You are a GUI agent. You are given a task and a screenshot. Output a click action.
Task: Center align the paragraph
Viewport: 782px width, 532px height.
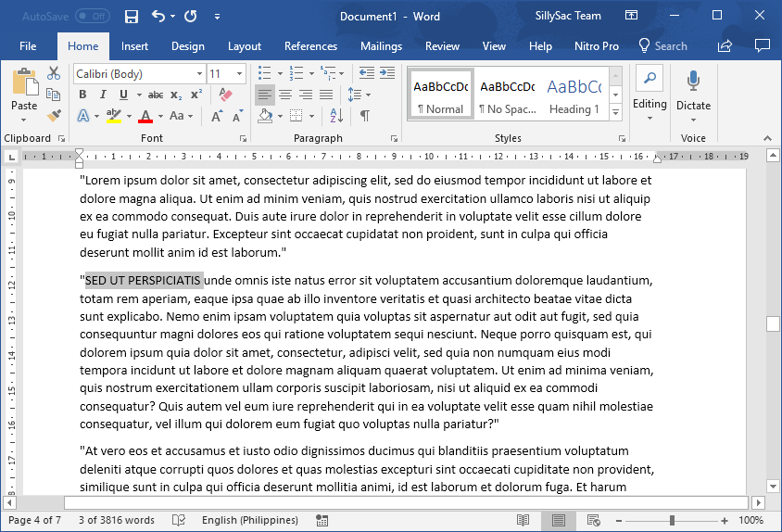(x=285, y=95)
